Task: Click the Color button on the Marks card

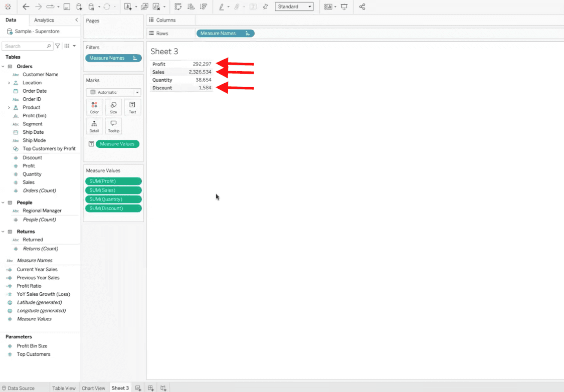Action: (94, 107)
